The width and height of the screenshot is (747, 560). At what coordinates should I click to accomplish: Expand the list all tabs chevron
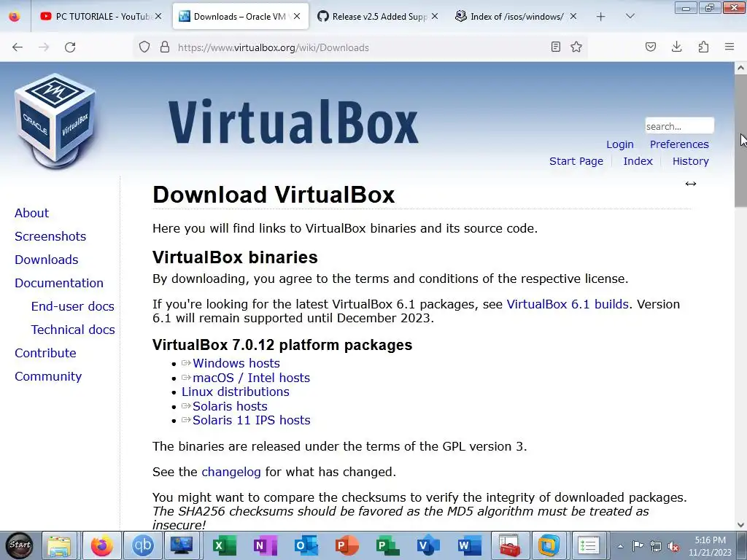pyautogui.click(x=630, y=16)
